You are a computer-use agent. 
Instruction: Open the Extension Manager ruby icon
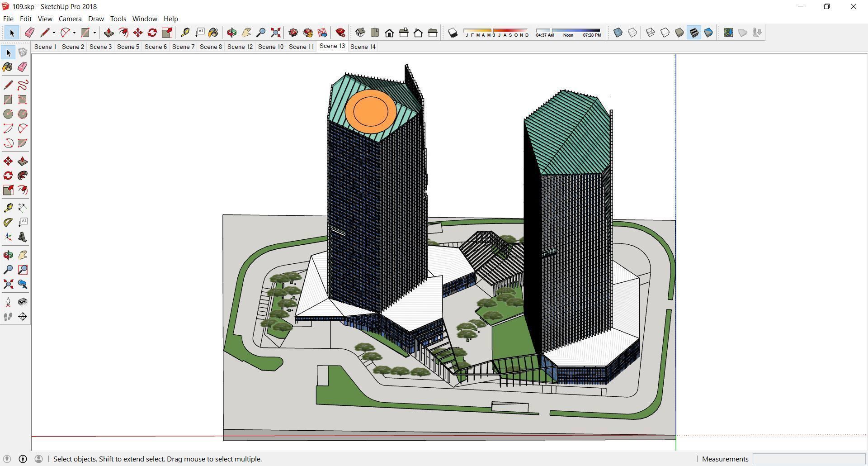click(340, 33)
